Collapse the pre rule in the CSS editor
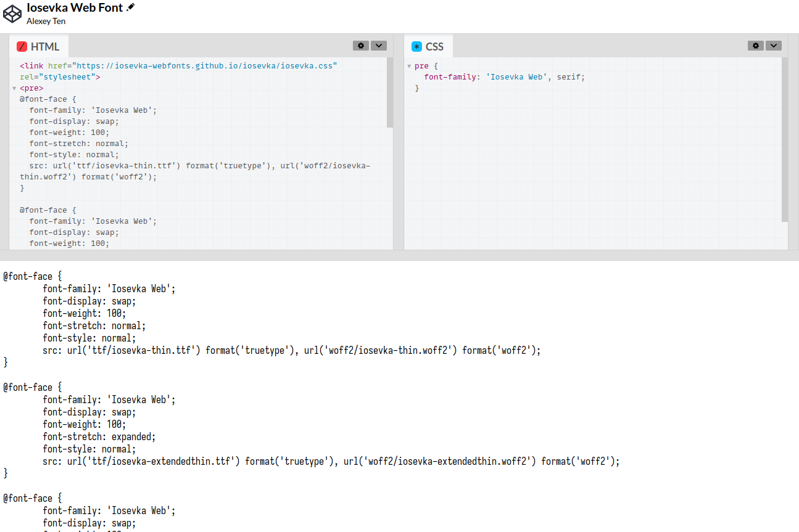The image size is (799, 532). [409, 65]
